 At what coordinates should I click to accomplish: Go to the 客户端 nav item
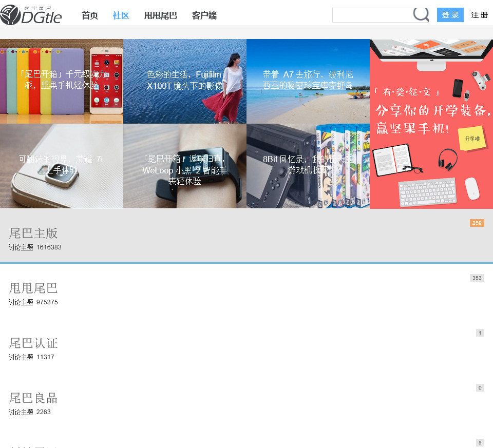click(204, 15)
